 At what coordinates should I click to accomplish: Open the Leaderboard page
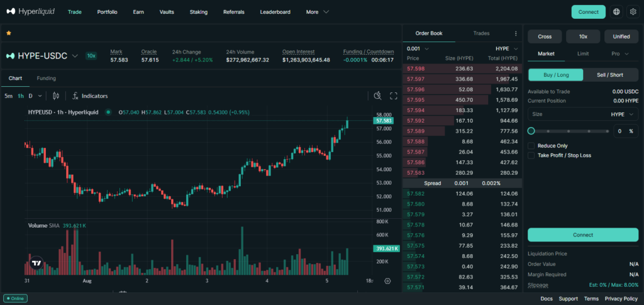coord(275,12)
